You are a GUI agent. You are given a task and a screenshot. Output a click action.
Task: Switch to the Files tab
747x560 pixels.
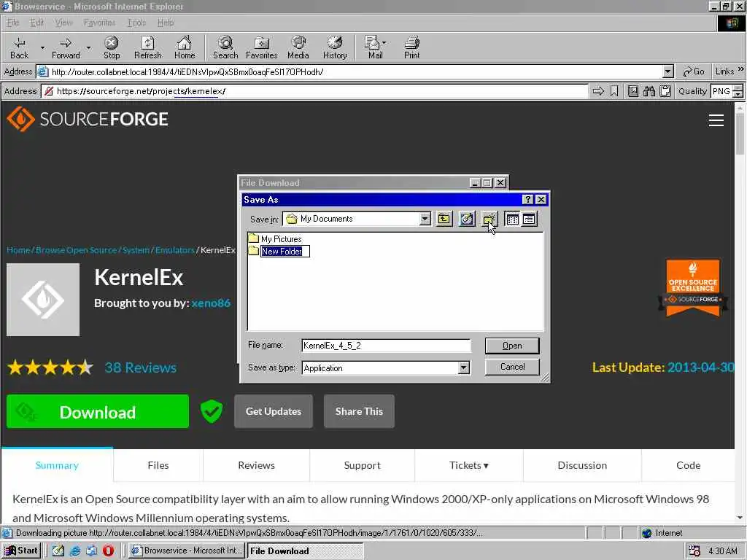coord(158,465)
